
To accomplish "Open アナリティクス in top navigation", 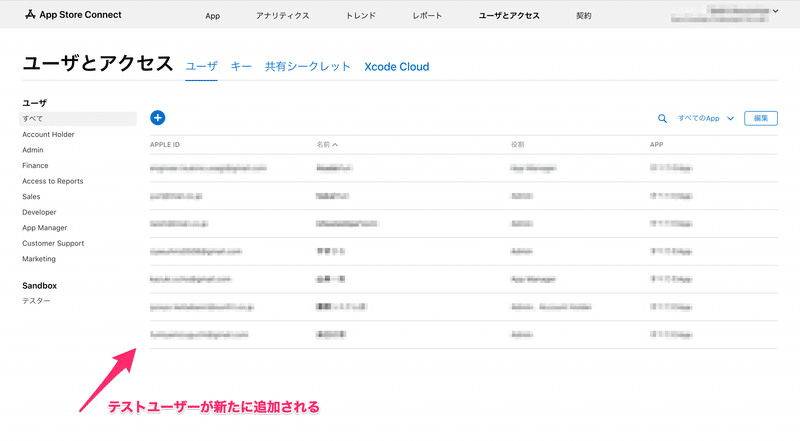I will coord(283,16).
